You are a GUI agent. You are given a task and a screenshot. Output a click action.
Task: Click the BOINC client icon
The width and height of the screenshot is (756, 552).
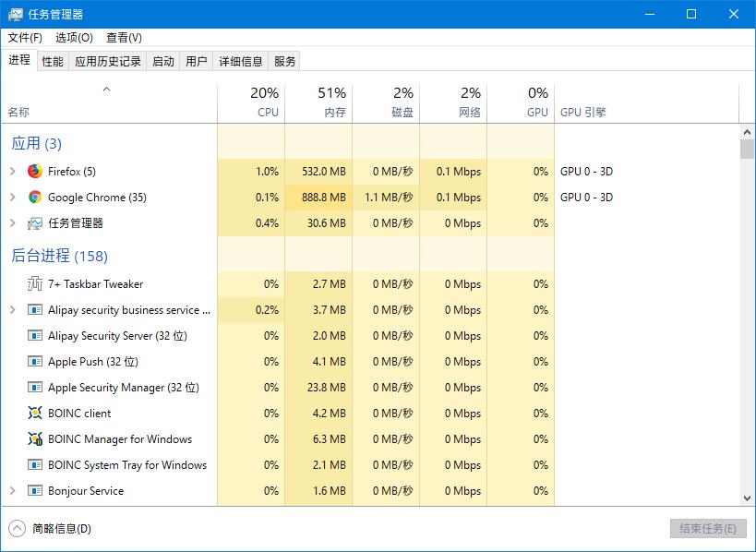pos(35,413)
